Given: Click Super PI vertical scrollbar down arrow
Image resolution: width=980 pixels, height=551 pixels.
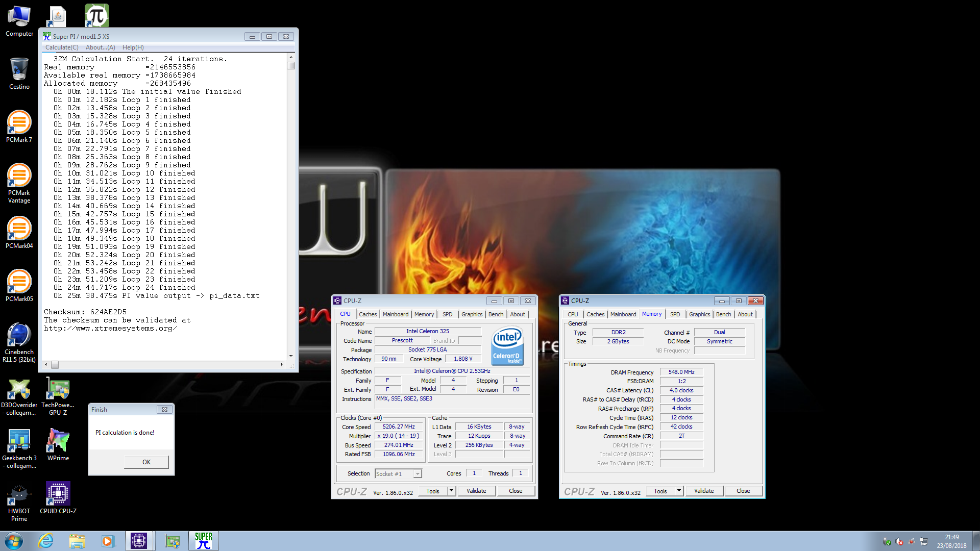Looking at the screenshot, I should coord(291,356).
